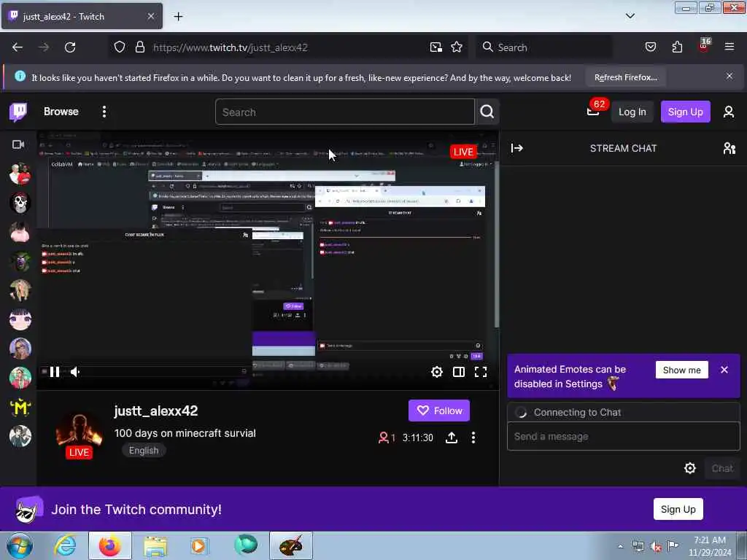This screenshot has height=560, width=747.
Task: Click the Send a message chat field
Action: (x=623, y=436)
